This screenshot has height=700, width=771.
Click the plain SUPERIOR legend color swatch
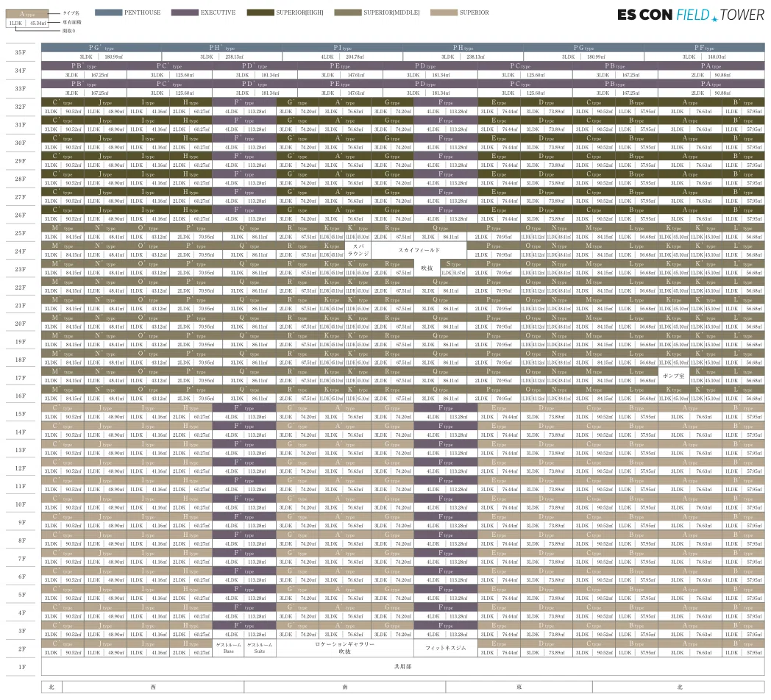(x=444, y=12)
